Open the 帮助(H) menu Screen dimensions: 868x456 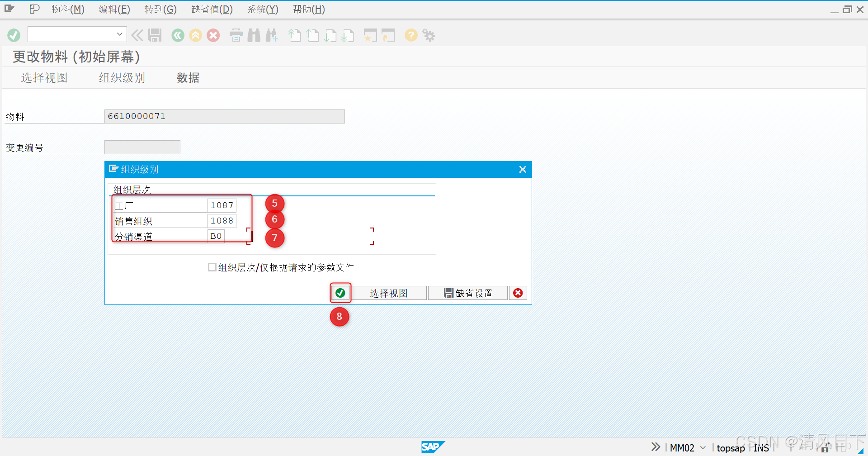pyautogui.click(x=309, y=9)
